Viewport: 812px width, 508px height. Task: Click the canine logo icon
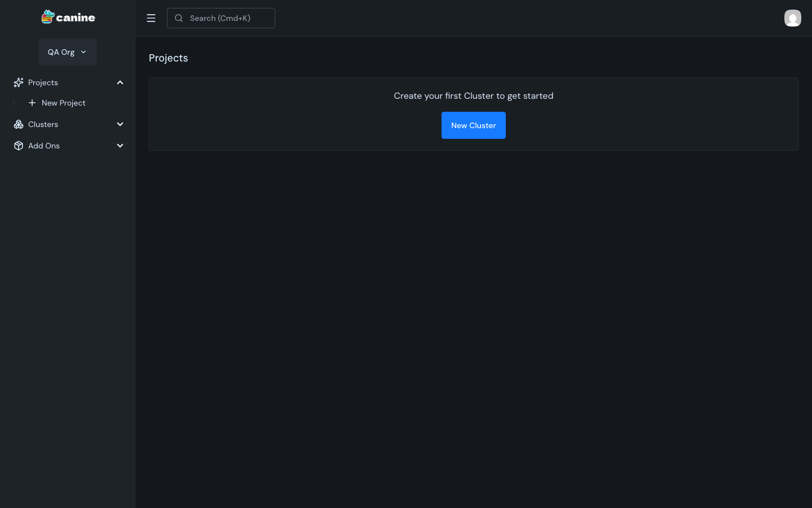[47, 17]
